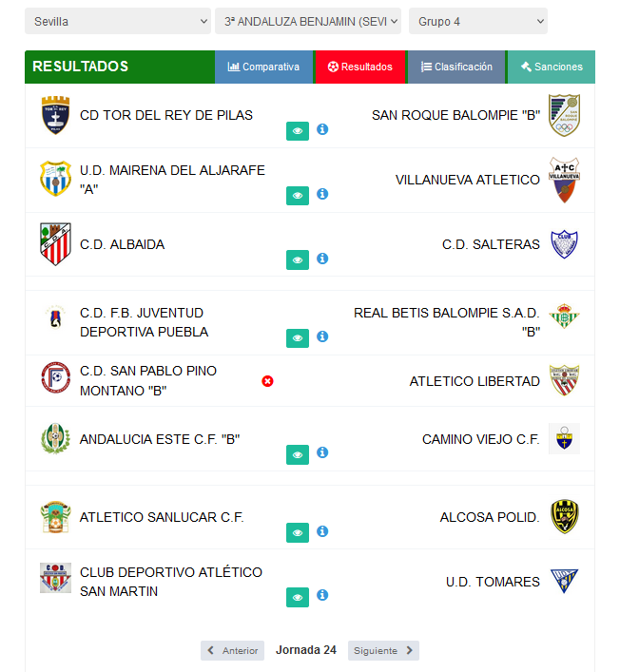Click U.D. Tomares team crest
The height and width of the screenshot is (672, 620).
(x=564, y=581)
